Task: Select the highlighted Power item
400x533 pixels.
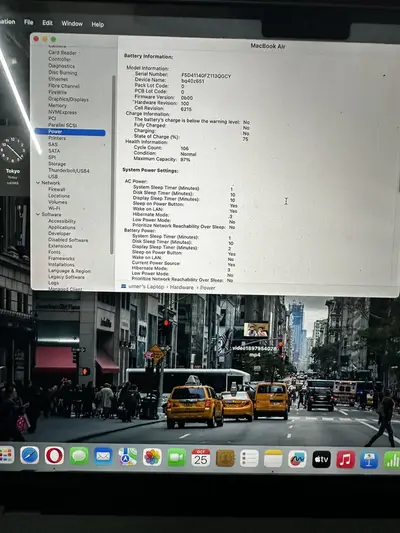Action: pyautogui.click(x=70, y=132)
